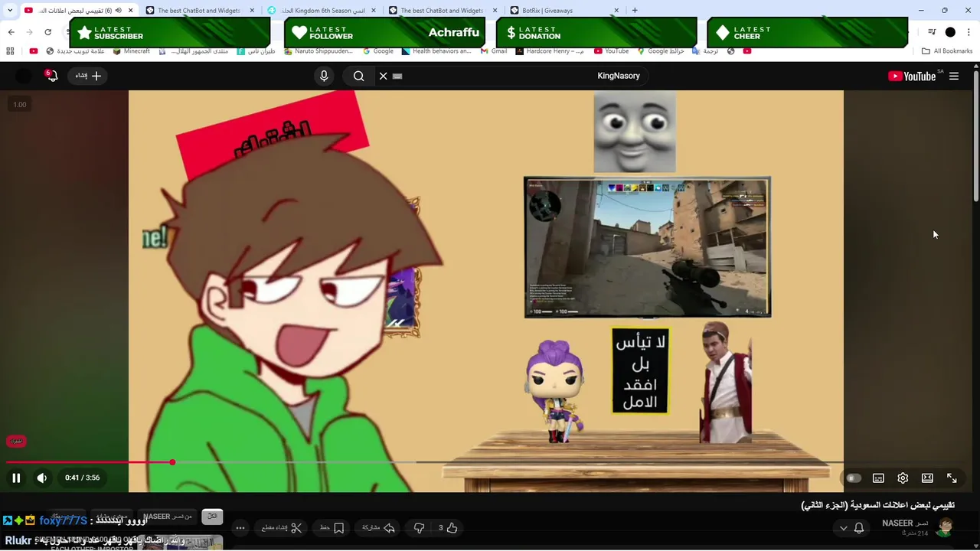Open the طيران ناس bookmark
Image resolution: width=980 pixels, height=551 pixels.
(256, 51)
